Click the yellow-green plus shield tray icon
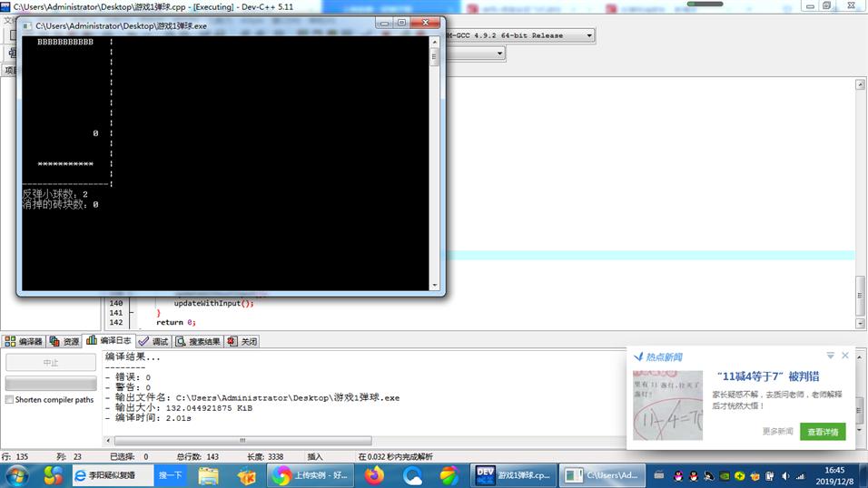The width and height of the screenshot is (868, 488). 740,476
